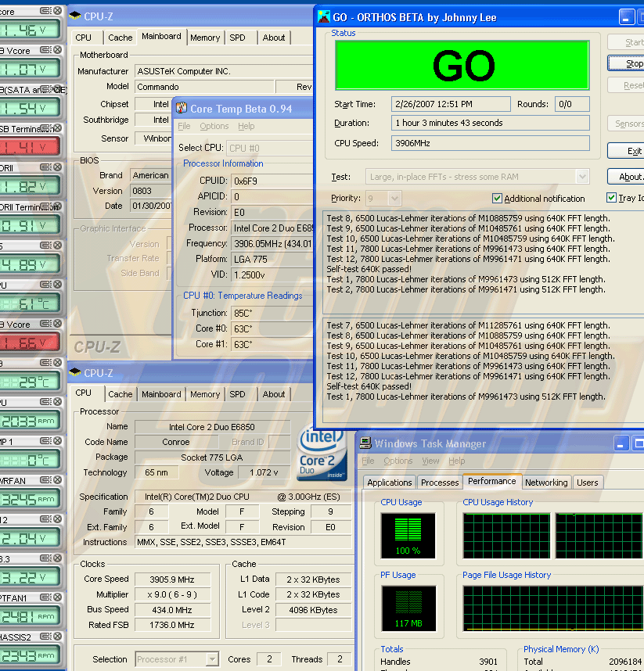The width and height of the screenshot is (644, 671).
Task: Close the 1.07 V Vcore sensor panel
Action: tap(57, 50)
